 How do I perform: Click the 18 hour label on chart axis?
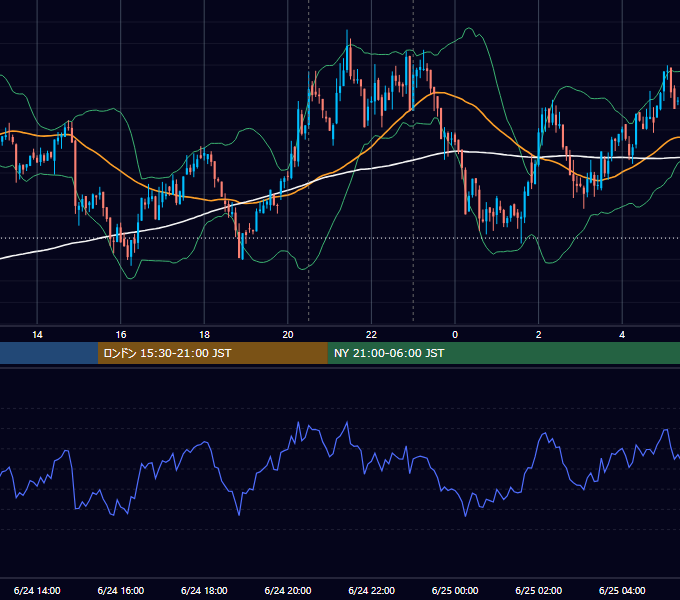click(204, 335)
